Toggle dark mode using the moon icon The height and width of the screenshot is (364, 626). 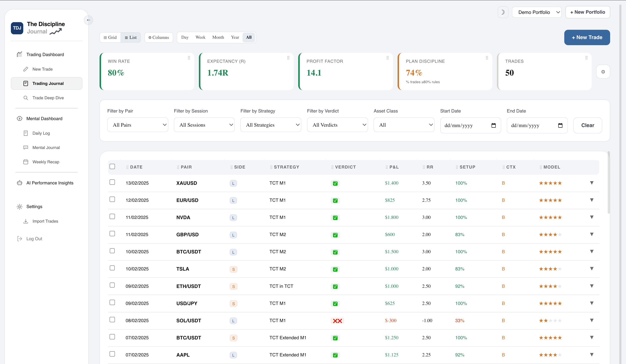[503, 12]
